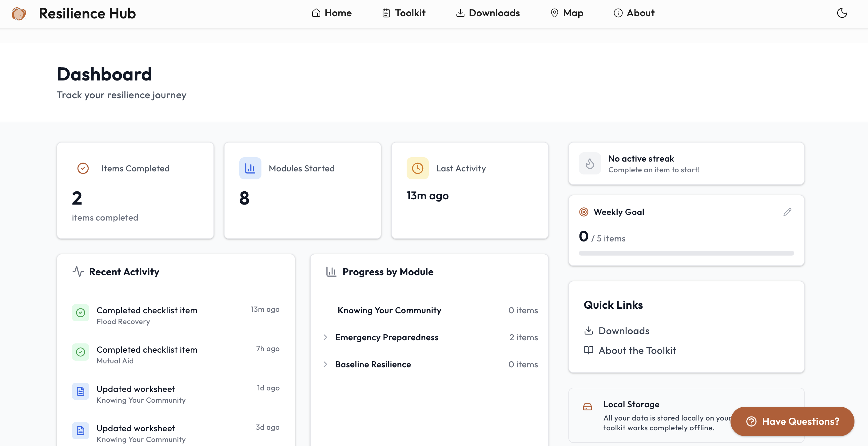Expand the Knowing Your Community progress row

tap(389, 310)
